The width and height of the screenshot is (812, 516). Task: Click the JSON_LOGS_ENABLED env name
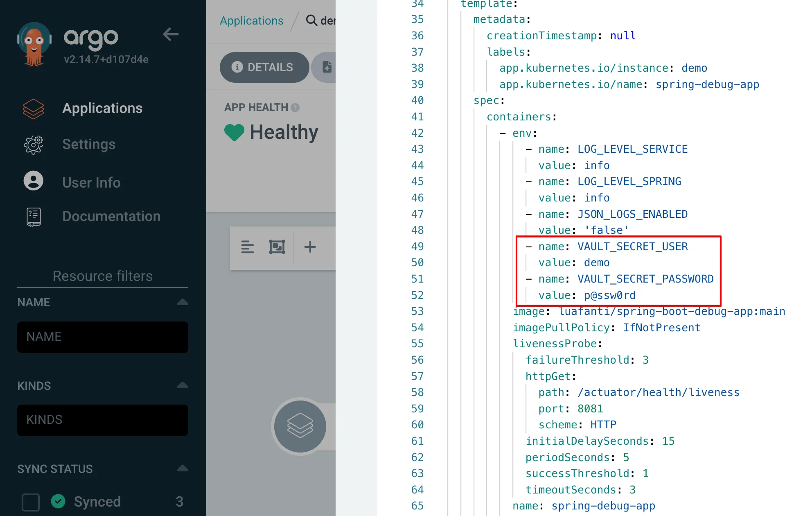tap(632, 214)
